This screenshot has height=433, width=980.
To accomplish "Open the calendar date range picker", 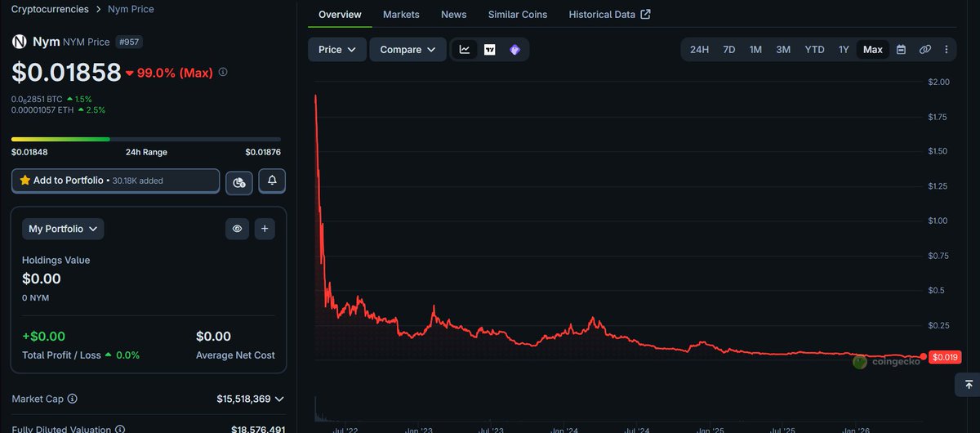I will click(901, 50).
